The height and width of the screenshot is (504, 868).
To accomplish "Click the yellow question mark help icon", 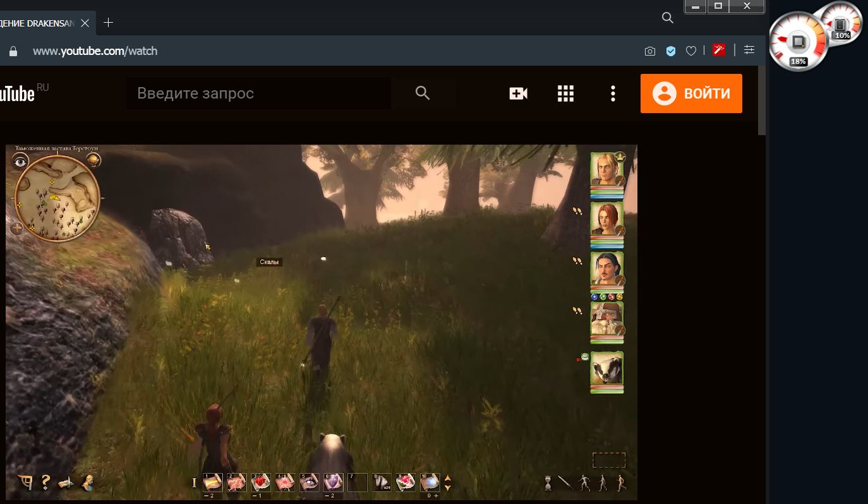I will click(45, 482).
